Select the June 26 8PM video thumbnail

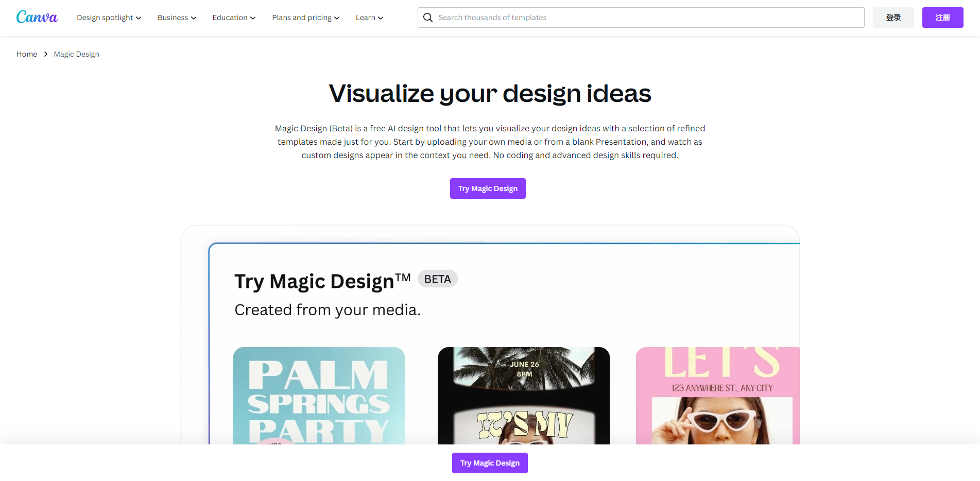click(x=523, y=397)
